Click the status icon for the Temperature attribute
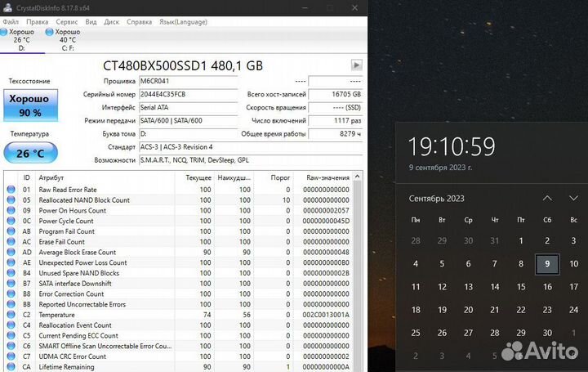588x372 pixels. click(x=11, y=315)
